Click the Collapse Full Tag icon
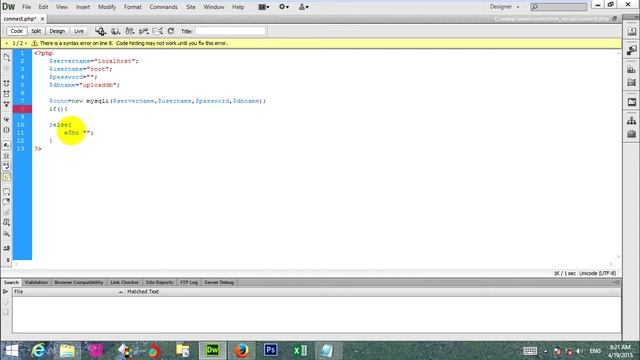Image resolution: width=640 pixels, height=360 pixels. pos(7,83)
